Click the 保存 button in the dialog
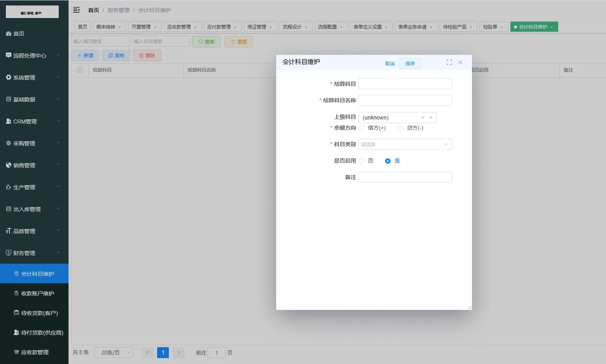 [x=410, y=64]
